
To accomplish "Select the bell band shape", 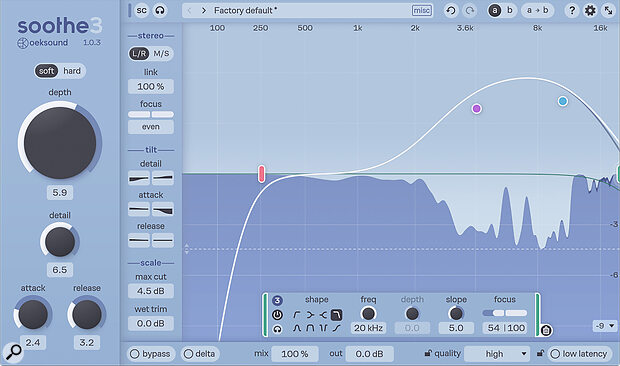I will (297, 328).
